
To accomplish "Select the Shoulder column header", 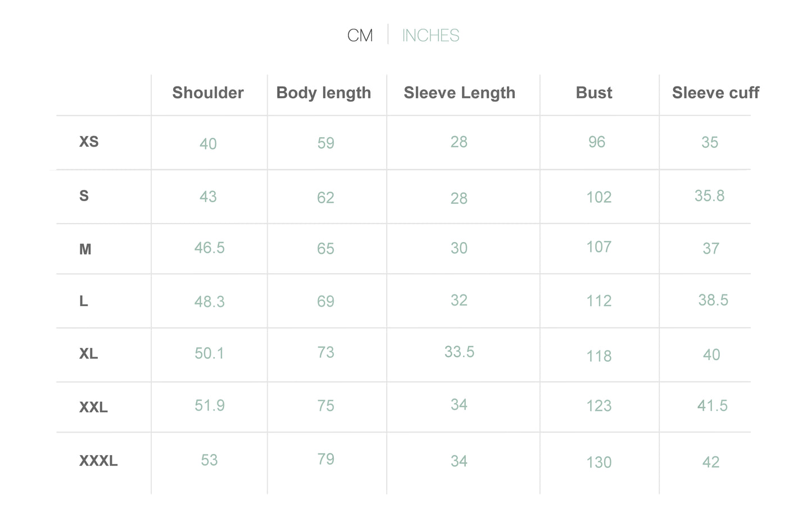I will point(208,93).
